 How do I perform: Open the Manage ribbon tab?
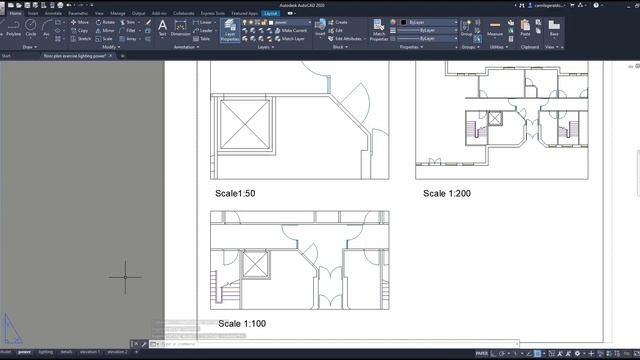[x=118, y=13]
